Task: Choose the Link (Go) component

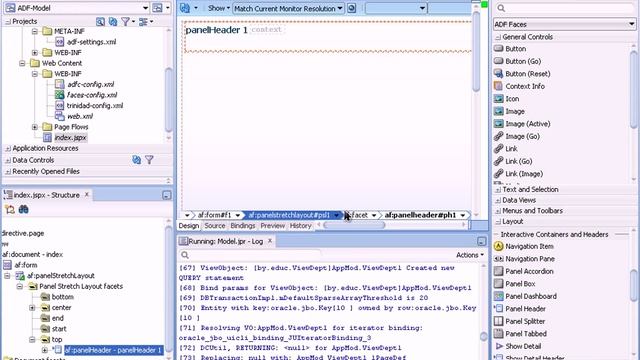Action: 519,161
